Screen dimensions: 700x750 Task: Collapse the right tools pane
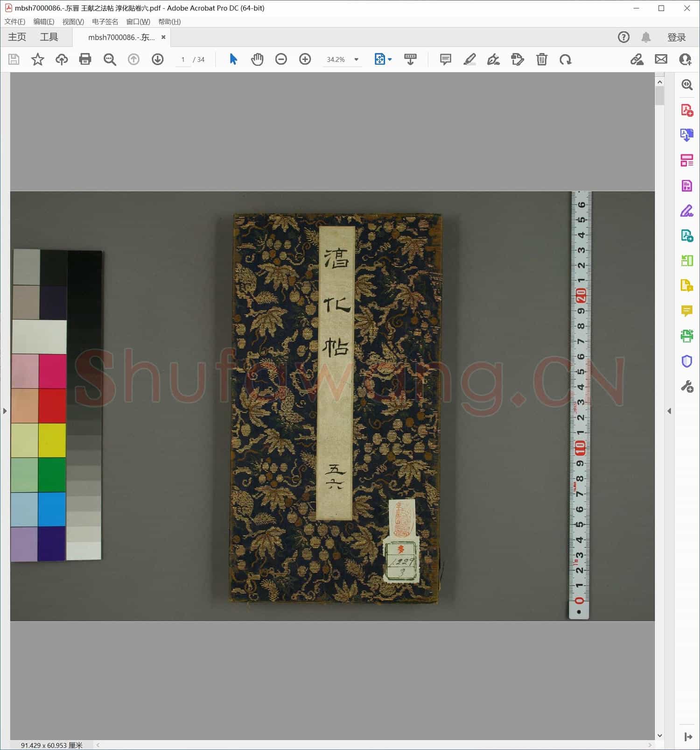tap(669, 411)
